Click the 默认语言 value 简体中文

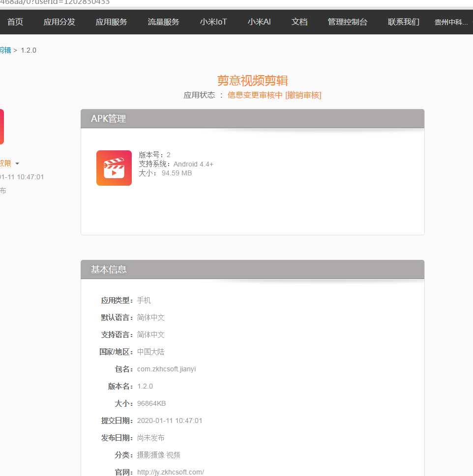(x=150, y=317)
